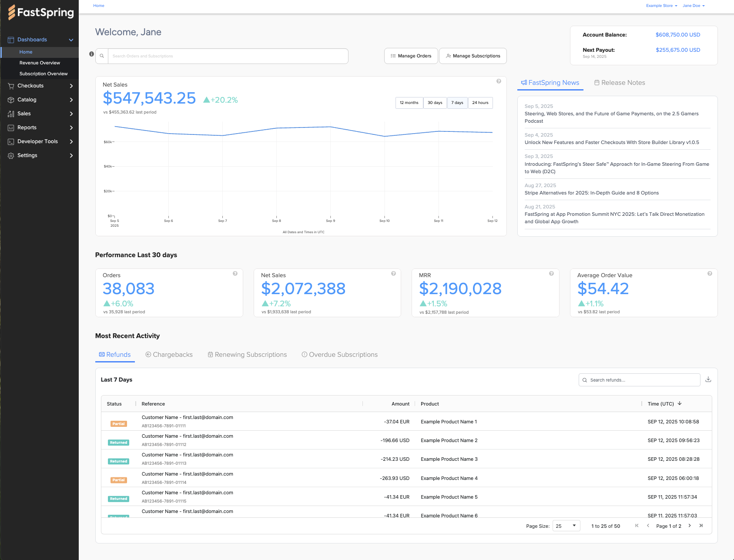The width and height of the screenshot is (734, 560).
Task: Click the magnifier icon in orders search
Action: click(x=102, y=56)
